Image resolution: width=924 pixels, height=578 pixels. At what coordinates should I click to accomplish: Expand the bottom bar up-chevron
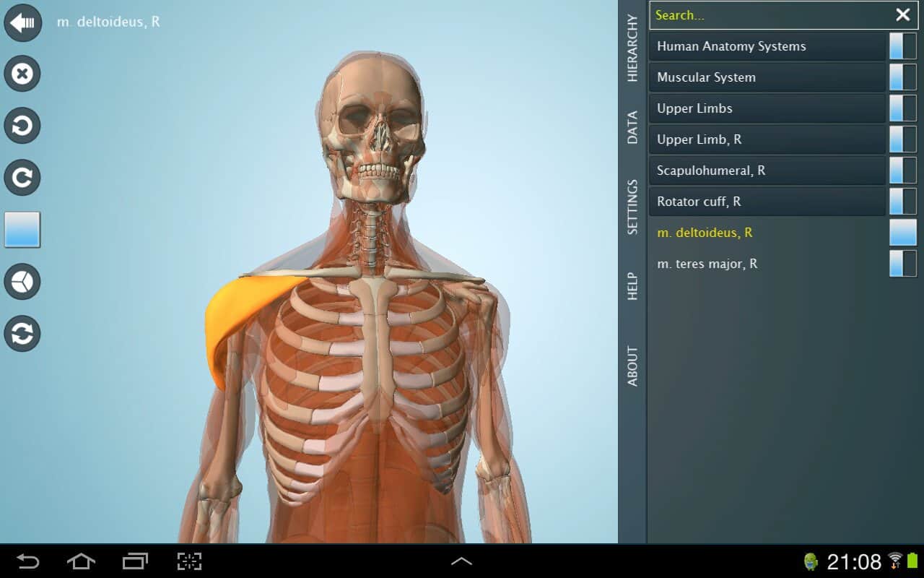click(x=461, y=561)
